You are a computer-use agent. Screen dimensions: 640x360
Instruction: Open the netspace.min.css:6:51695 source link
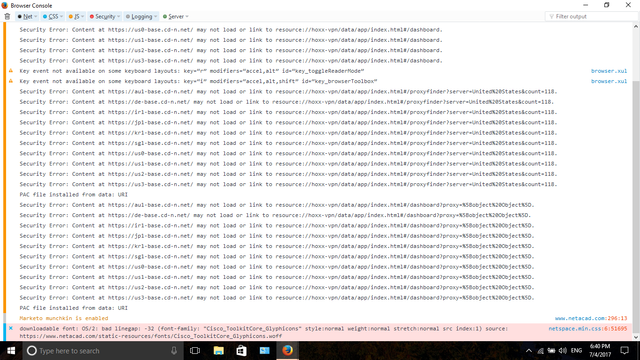(587, 328)
